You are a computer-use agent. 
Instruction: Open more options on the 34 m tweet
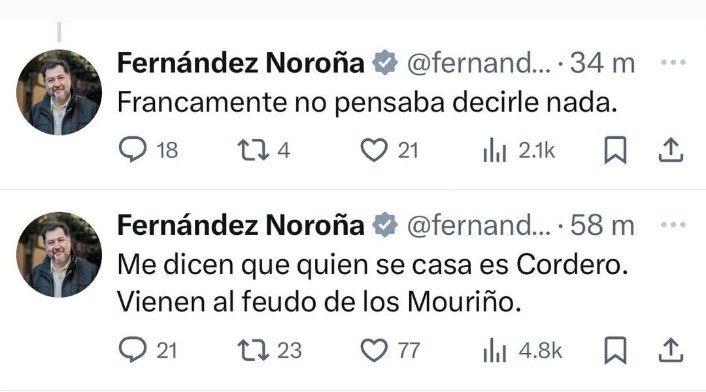[673, 63]
